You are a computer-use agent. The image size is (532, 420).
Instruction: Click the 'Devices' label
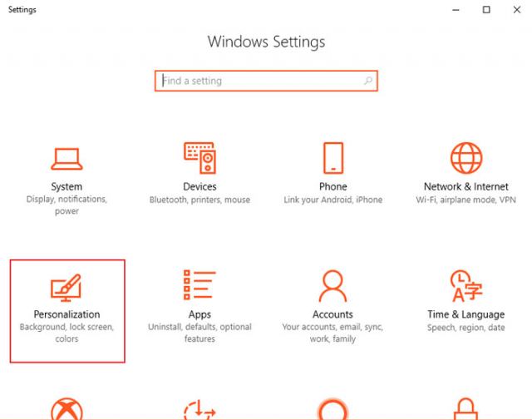pos(199,186)
